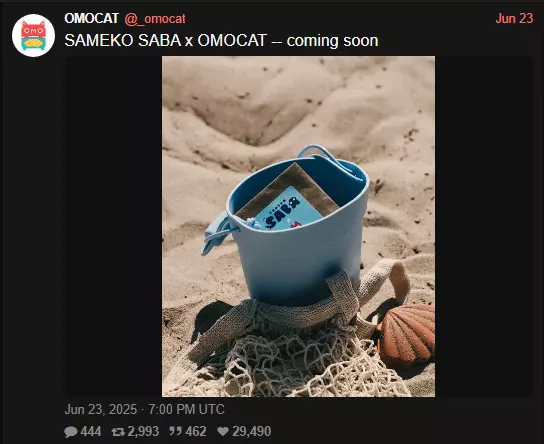Open the OMOCAT display name link
Image resolution: width=544 pixels, height=444 pixels.
(92, 18)
